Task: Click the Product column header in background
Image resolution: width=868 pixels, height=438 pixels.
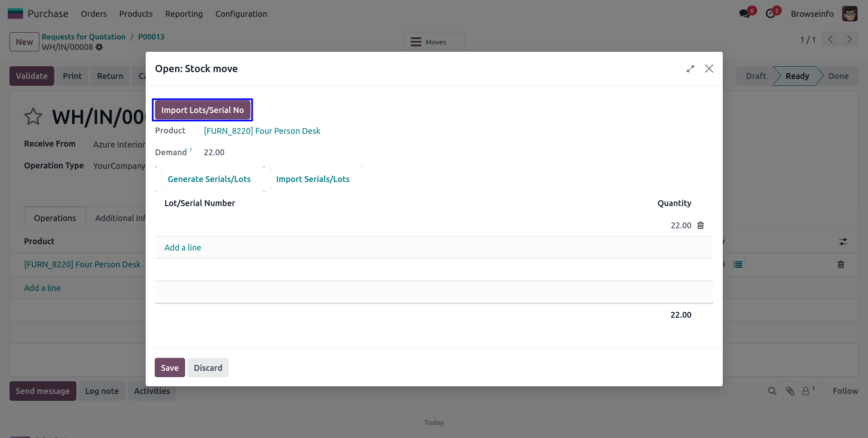Action: coord(39,241)
